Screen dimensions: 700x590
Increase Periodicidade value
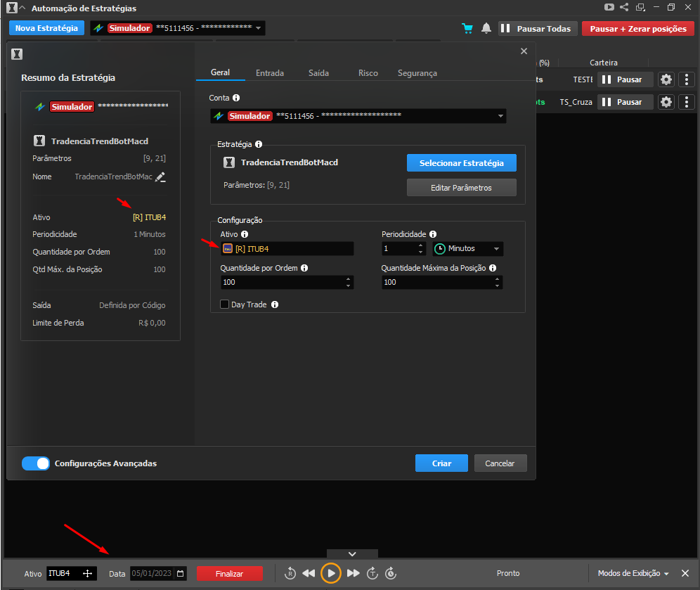pyautogui.click(x=420, y=245)
